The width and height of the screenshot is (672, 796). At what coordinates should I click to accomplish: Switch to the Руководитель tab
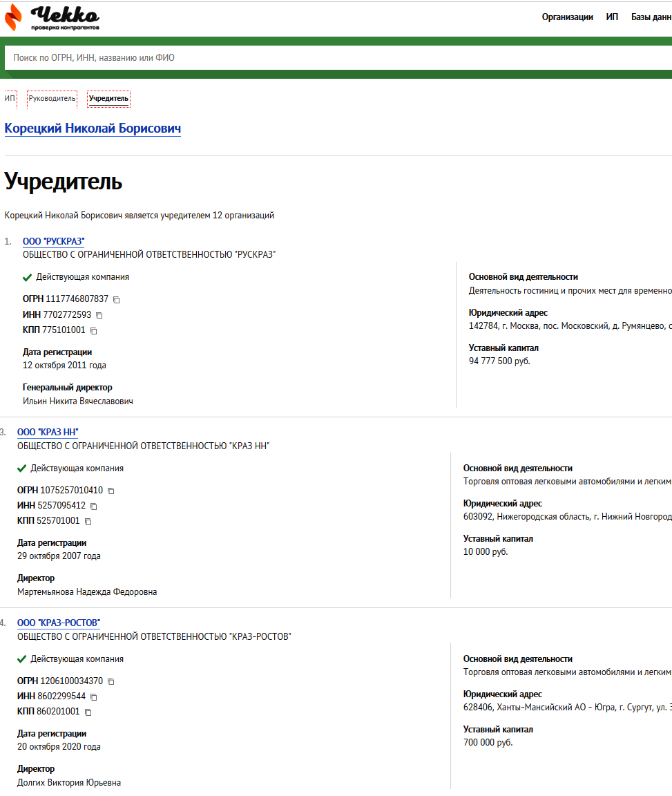click(x=52, y=99)
